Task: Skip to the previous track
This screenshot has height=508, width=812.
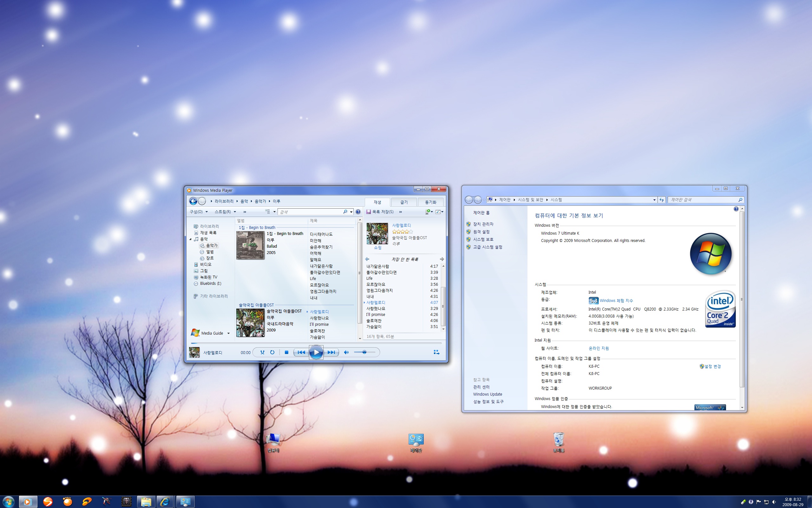Action: pyautogui.click(x=301, y=352)
